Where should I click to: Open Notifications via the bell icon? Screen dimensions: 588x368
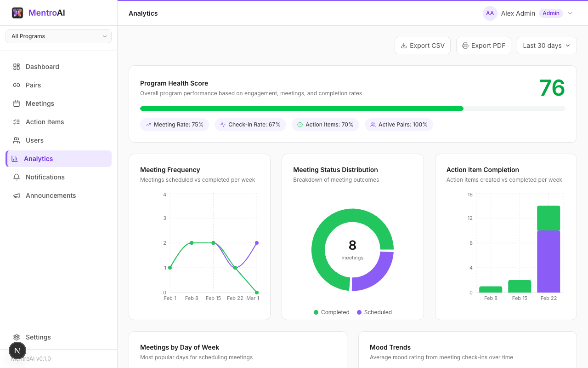pyautogui.click(x=16, y=177)
